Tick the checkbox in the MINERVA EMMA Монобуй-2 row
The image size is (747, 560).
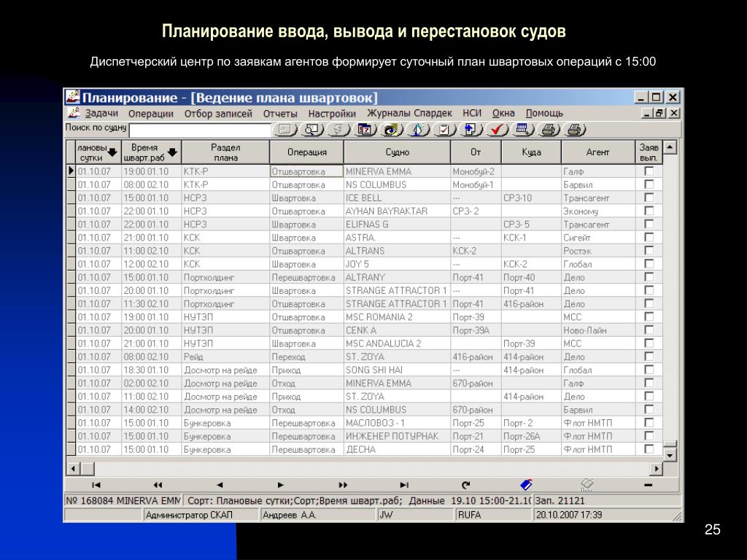649,171
